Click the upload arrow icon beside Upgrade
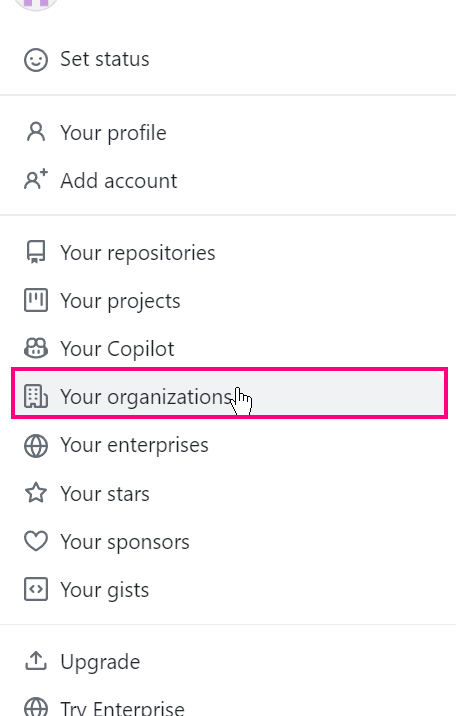The height and width of the screenshot is (716, 463). (36, 661)
